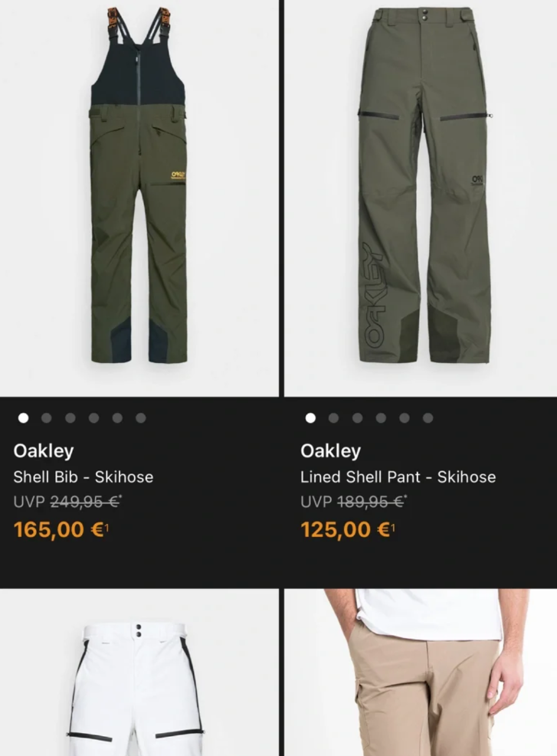Open the green Oakley Shell Bib product image
This screenshot has height=756, width=557.
coord(139,198)
